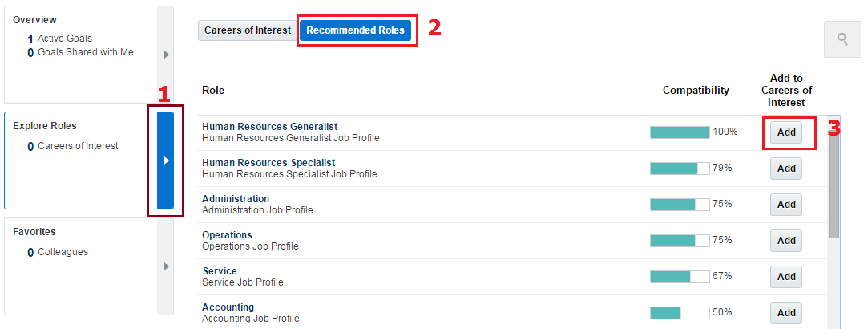
Task: Click the search magnifier icon
Action: [842, 39]
